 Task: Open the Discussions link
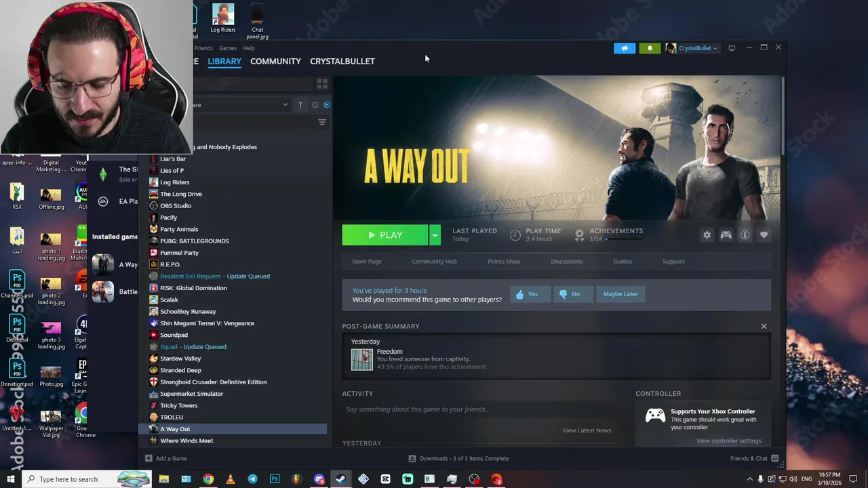point(566,262)
